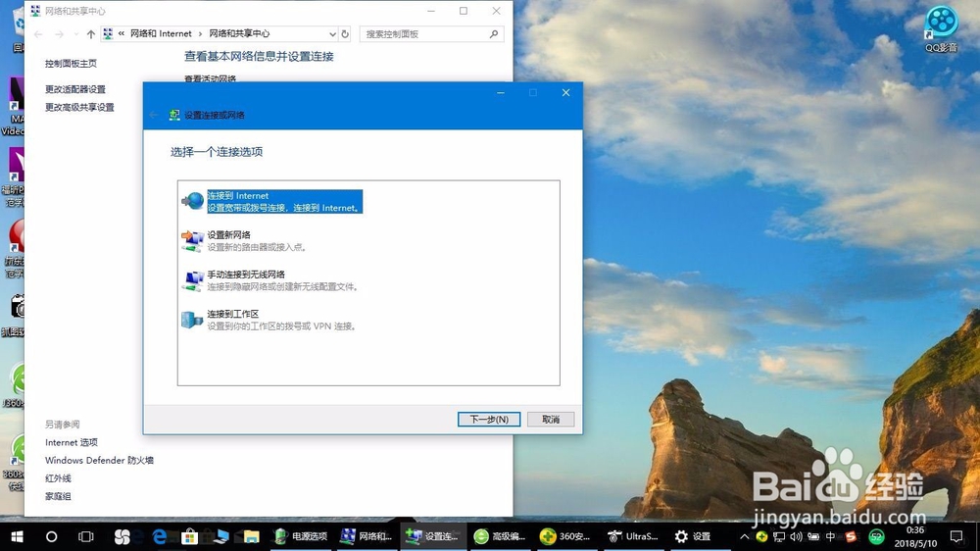The image size is (980, 551).
Task: Click the search magnifier icon in control panel
Action: point(494,33)
